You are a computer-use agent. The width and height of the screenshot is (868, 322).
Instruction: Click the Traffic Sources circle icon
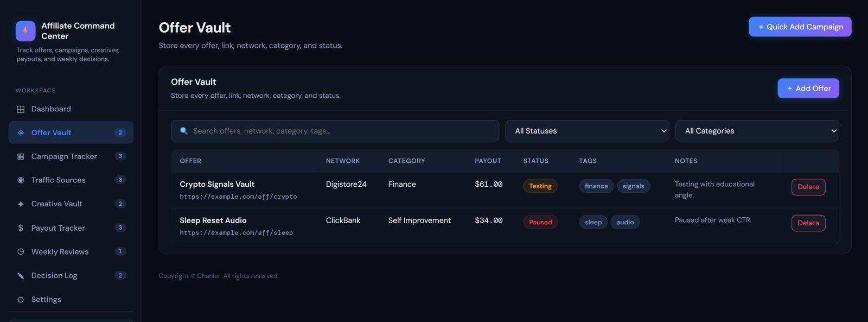click(x=21, y=180)
